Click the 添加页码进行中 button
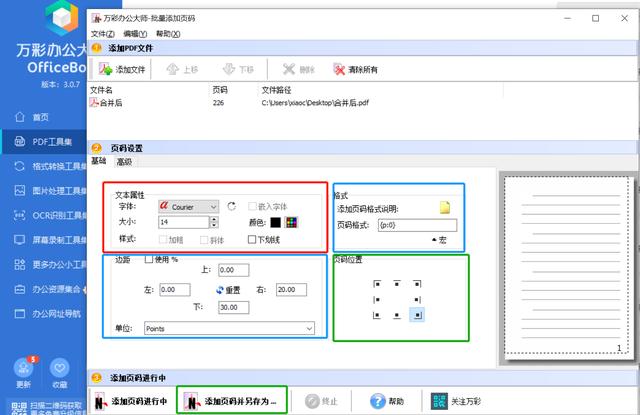640x415 pixels. point(131,402)
